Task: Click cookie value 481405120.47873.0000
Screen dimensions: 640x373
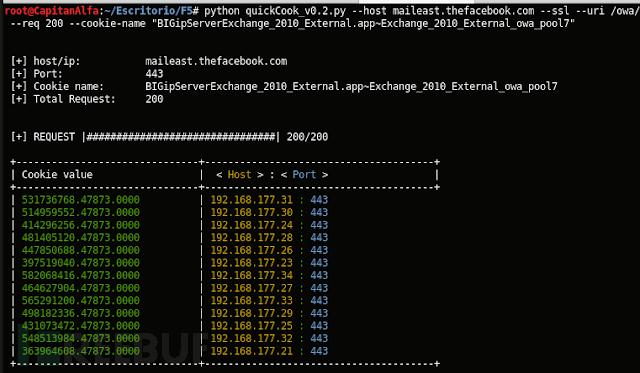Action: (80, 238)
